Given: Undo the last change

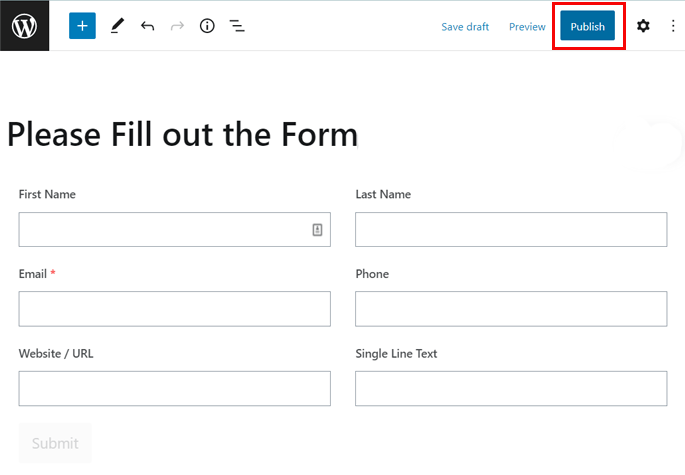Looking at the screenshot, I should click(148, 26).
